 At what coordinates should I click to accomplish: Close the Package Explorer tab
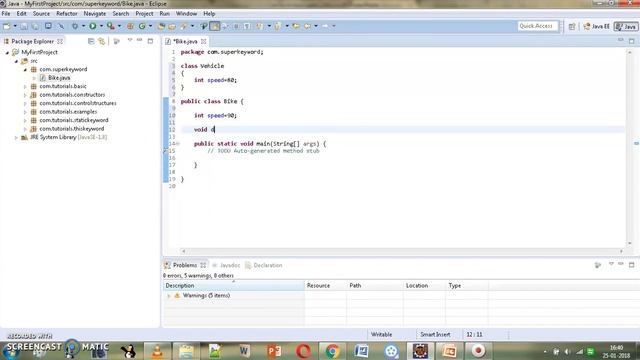pos(60,41)
